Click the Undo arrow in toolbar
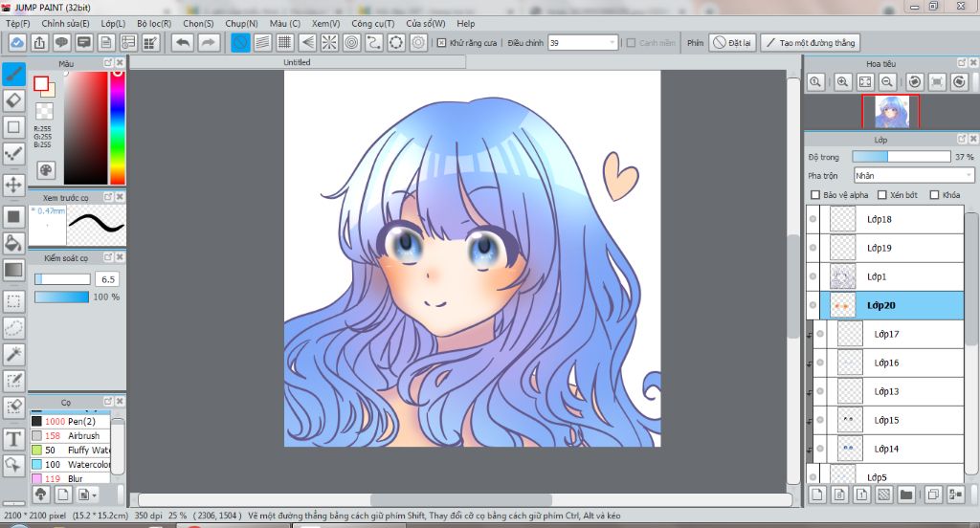 click(183, 42)
